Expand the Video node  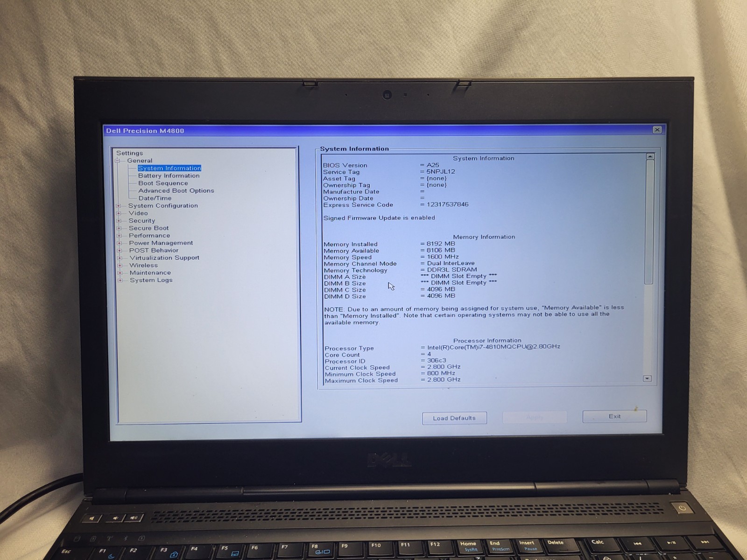119,213
